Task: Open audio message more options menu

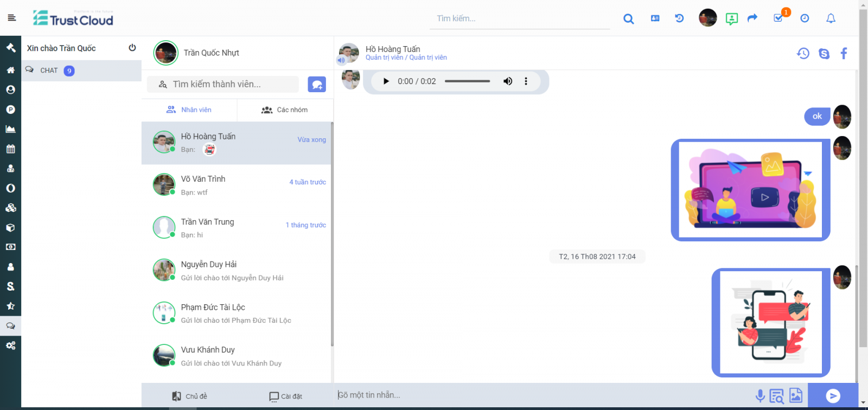Action: tap(526, 81)
